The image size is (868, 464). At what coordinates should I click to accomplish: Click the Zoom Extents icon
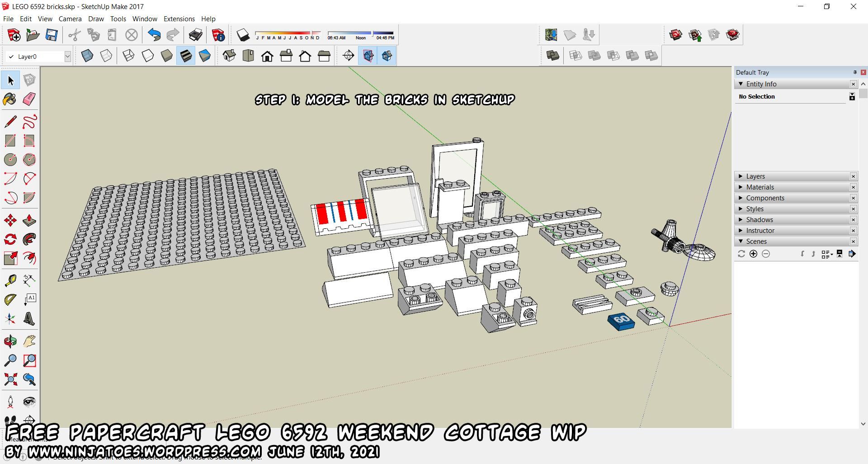[10, 379]
